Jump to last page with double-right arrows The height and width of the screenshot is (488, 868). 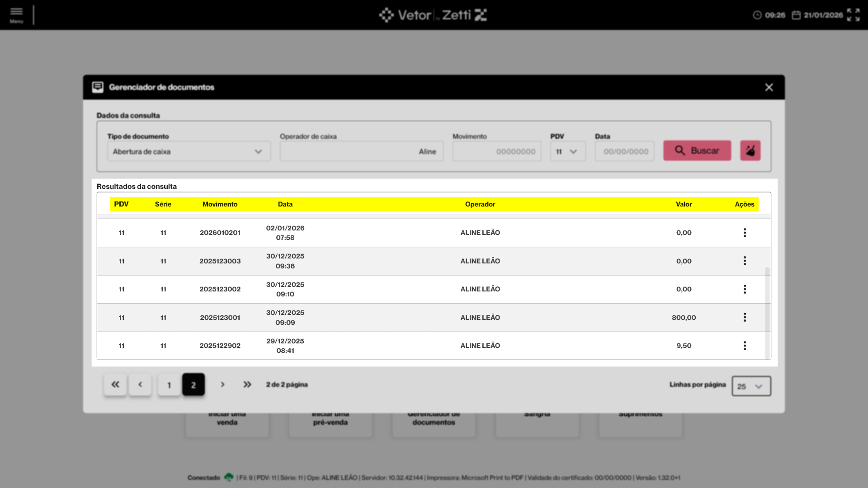pos(247,385)
